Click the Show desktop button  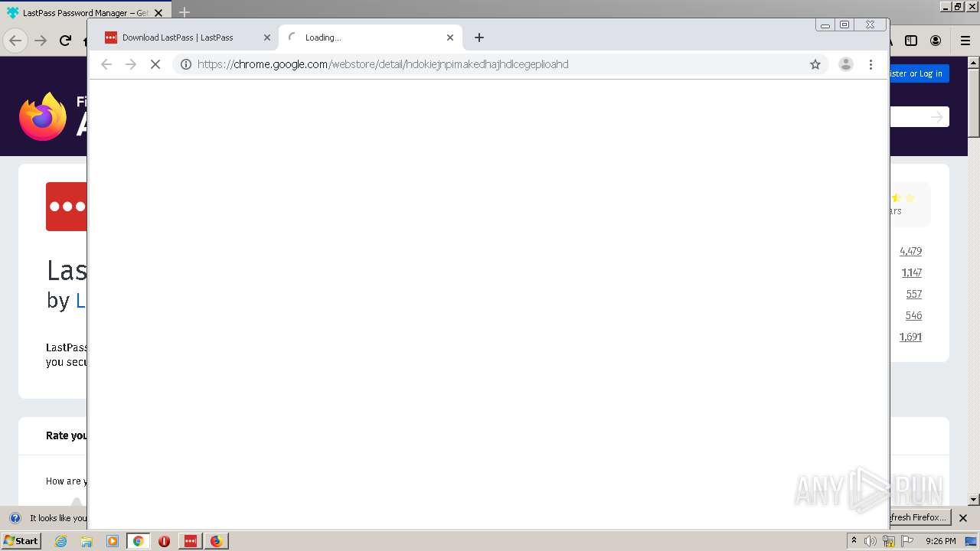coord(971,541)
